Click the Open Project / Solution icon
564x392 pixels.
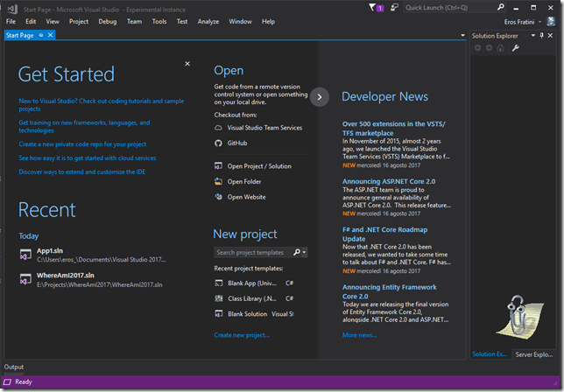pyautogui.click(x=218, y=166)
